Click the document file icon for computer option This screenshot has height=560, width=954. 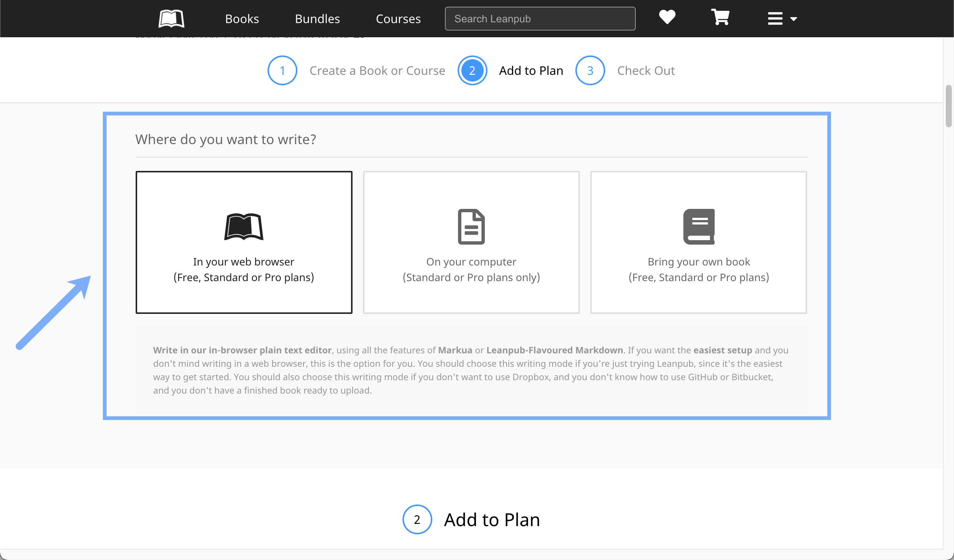[x=471, y=227]
